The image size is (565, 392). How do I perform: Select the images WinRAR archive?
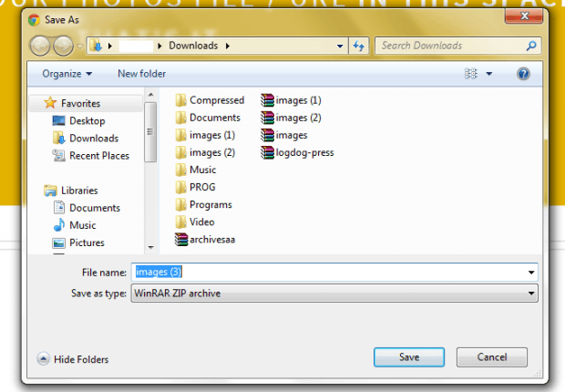[x=284, y=135]
